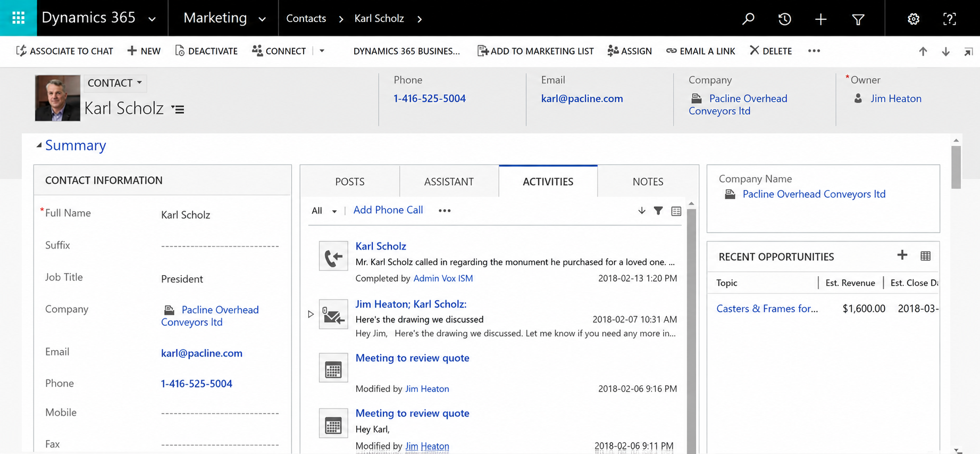Open more activity commands ellipsis
The width and height of the screenshot is (980, 454).
(445, 211)
